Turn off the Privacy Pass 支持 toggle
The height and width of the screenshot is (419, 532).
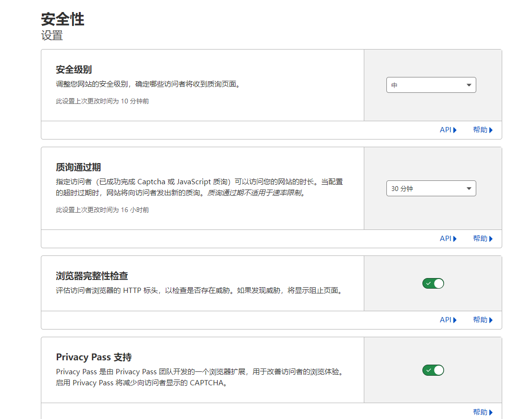pos(433,370)
